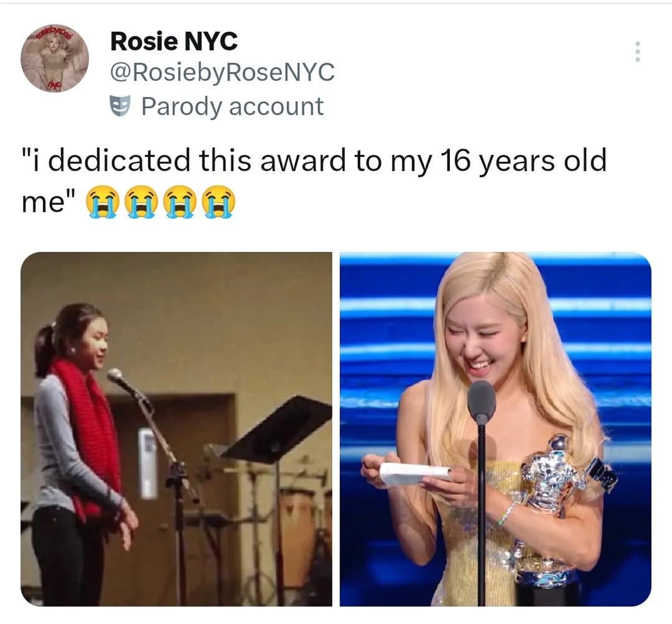Open the left photo with red scarf
The height and width of the screenshot is (624, 672).
[x=176, y=429]
